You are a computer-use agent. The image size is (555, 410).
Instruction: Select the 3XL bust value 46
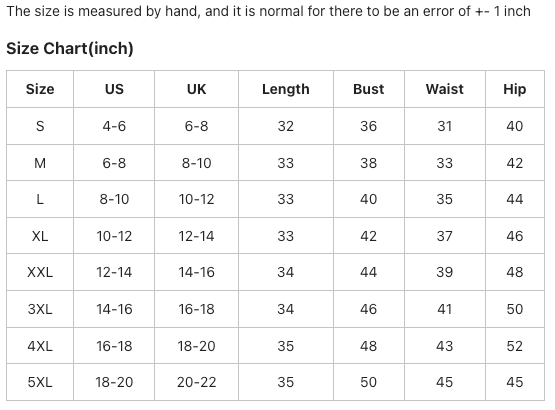pos(368,309)
